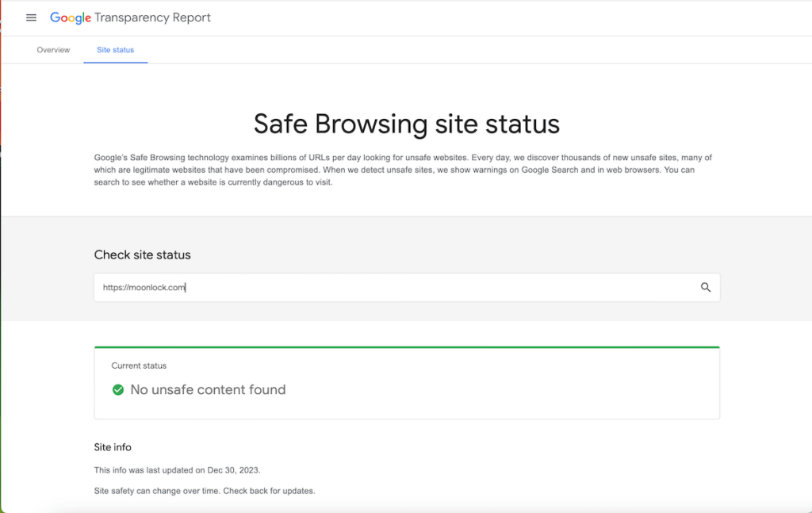Click the search magnifier icon
Image resolution: width=812 pixels, height=513 pixels.
705,287
